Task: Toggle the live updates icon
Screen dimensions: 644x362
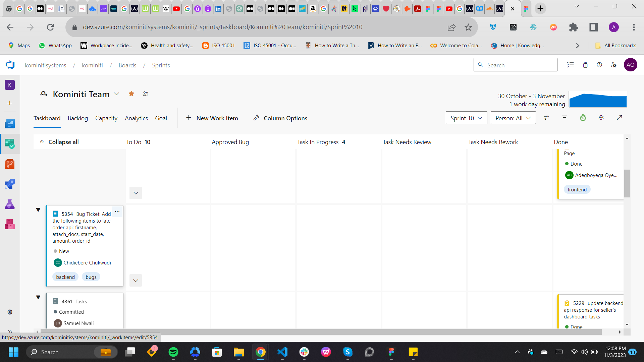Action: coord(583,118)
